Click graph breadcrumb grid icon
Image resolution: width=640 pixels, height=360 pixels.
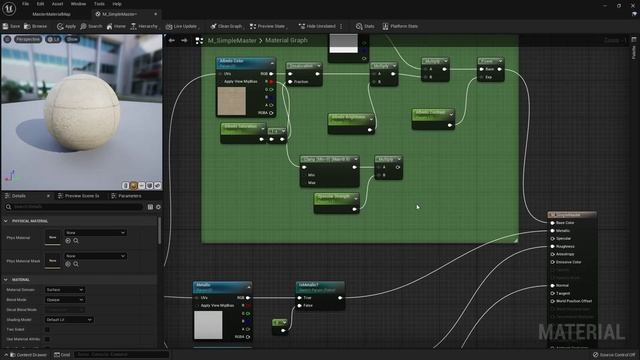point(199,40)
